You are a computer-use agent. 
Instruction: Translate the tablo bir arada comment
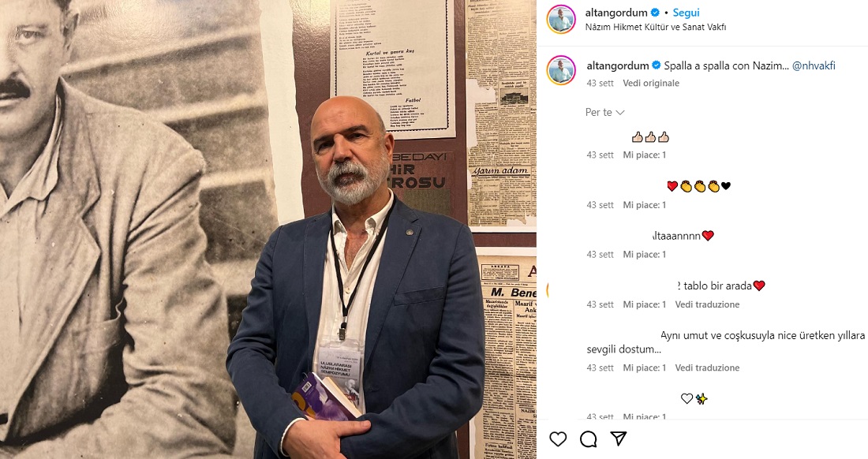tap(707, 304)
